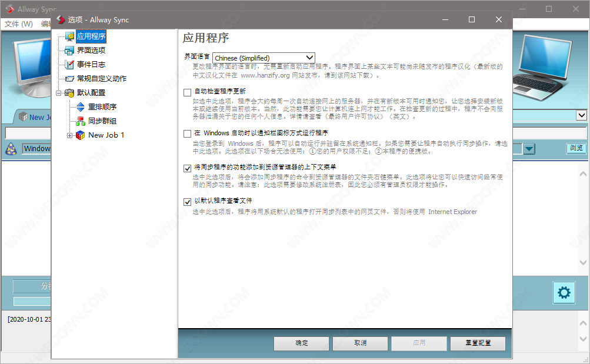Expand the New Job 1 tree node
The width and height of the screenshot is (590, 364).
click(x=69, y=135)
